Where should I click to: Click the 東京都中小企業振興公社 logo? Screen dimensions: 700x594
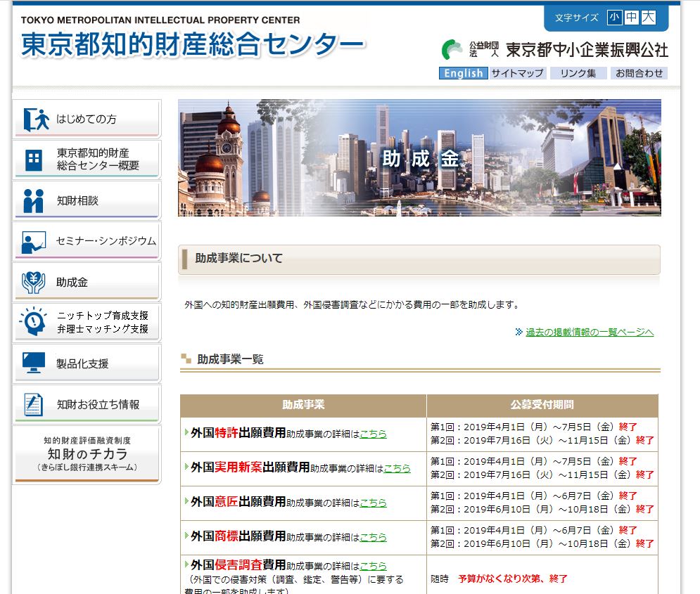[554, 49]
